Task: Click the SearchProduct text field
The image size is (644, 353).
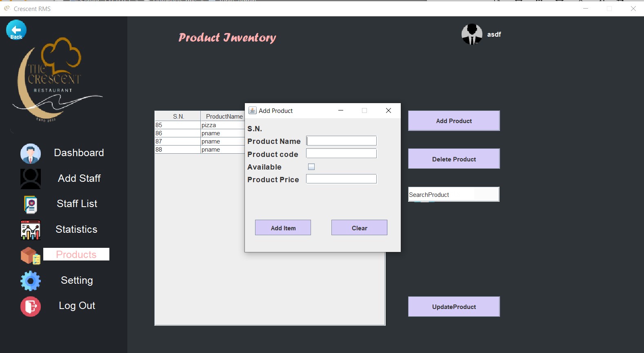Action: coord(454,194)
